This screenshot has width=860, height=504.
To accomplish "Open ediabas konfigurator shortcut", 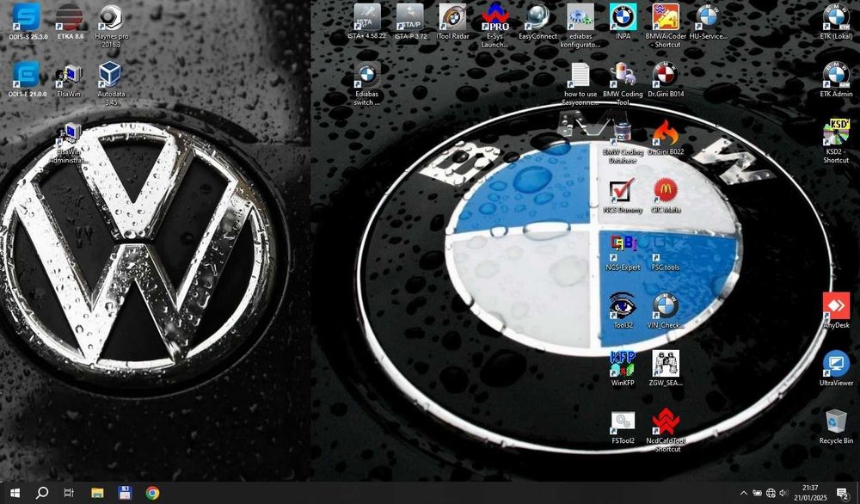I will 580,17.
